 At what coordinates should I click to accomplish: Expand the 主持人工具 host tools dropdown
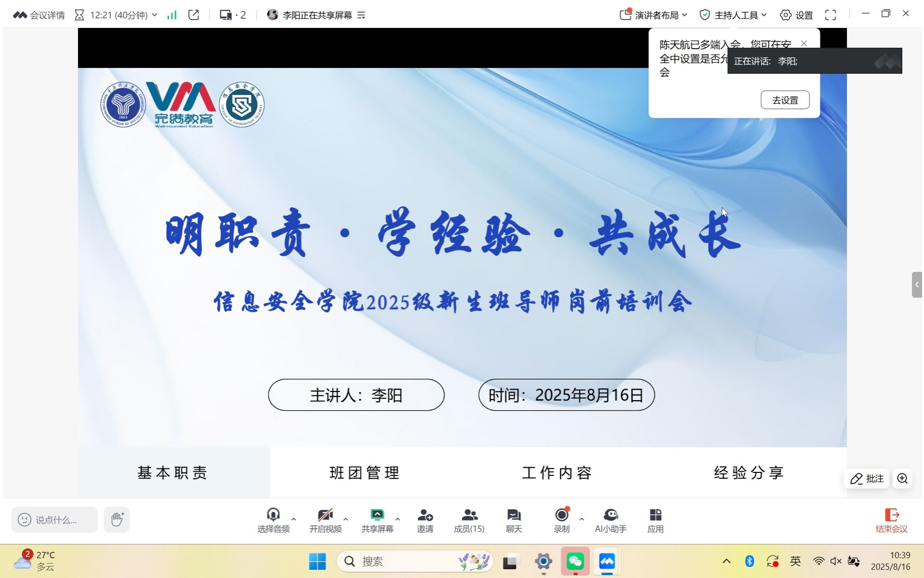coord(733,15)
